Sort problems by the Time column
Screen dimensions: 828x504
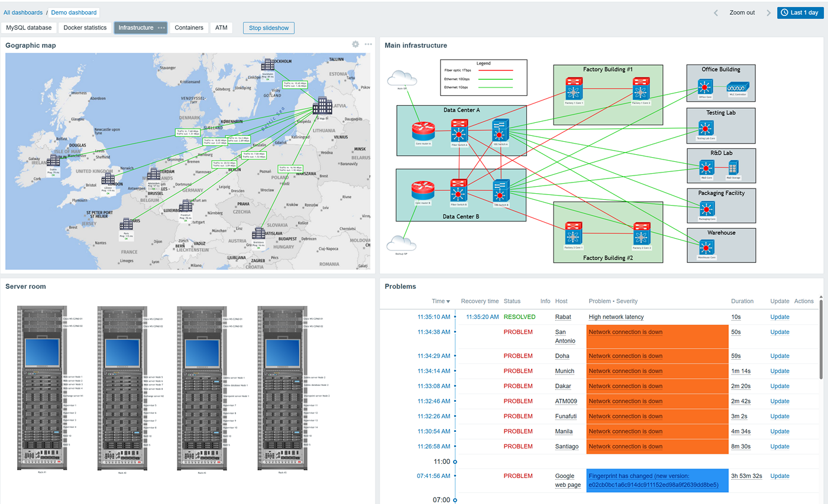[x=441, y=301]
